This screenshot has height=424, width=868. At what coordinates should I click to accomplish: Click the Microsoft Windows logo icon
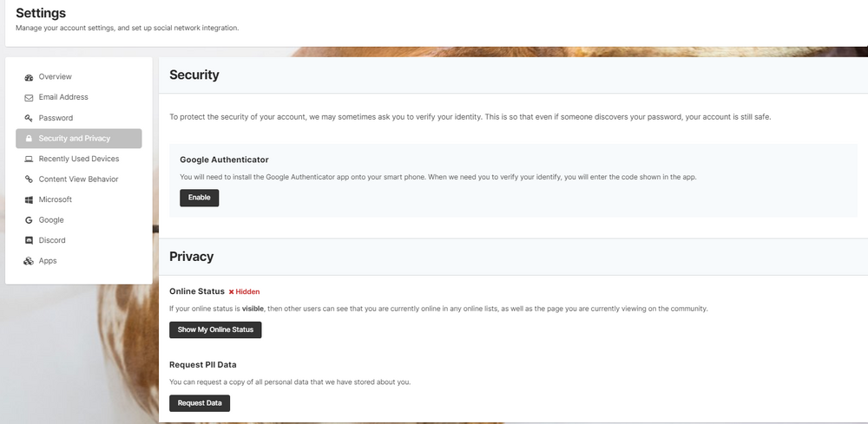(29, 200)
